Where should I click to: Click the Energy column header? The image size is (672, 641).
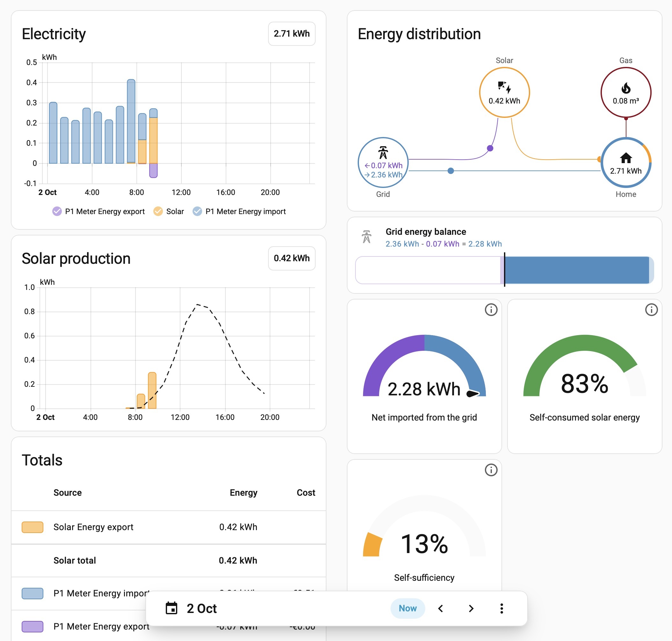click(x=243, y=492)
